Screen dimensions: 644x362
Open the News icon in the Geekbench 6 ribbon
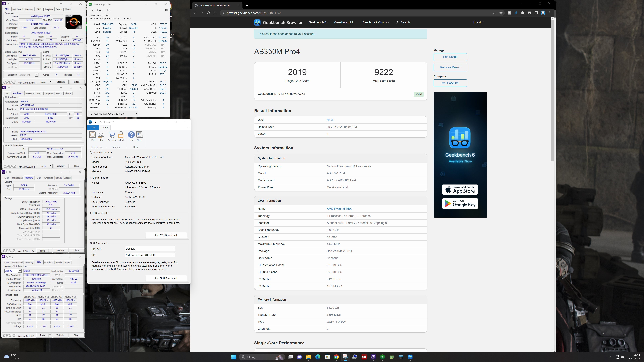click(x=140, y=135)
